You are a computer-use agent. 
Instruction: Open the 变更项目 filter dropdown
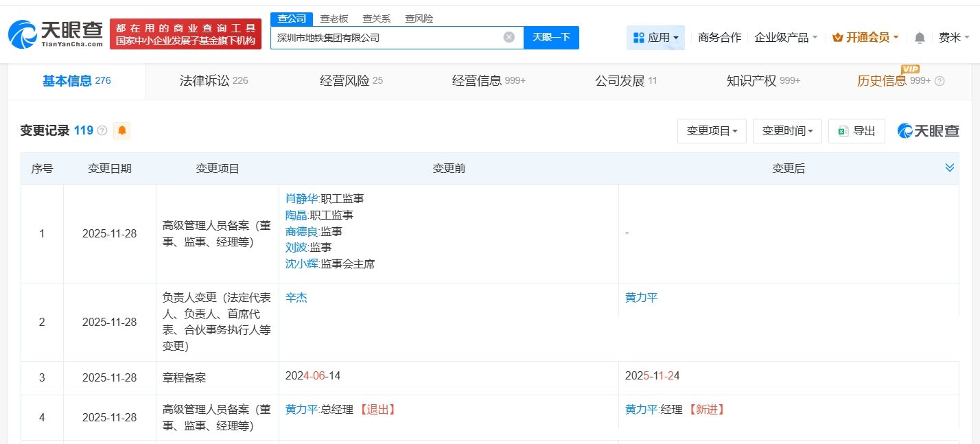[712, 130]
